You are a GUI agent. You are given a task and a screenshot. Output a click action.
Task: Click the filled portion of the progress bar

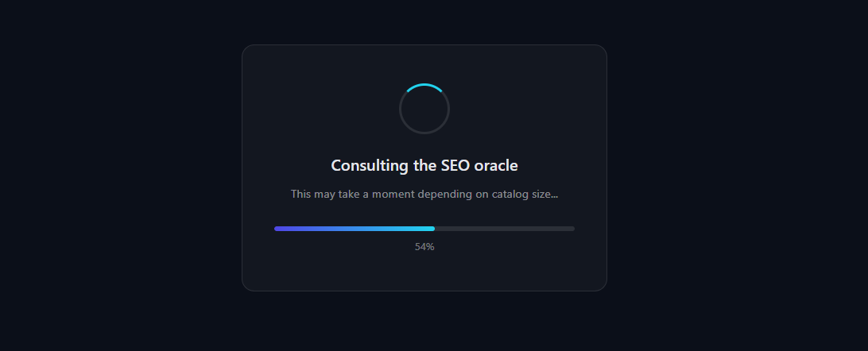click(354, 229)
